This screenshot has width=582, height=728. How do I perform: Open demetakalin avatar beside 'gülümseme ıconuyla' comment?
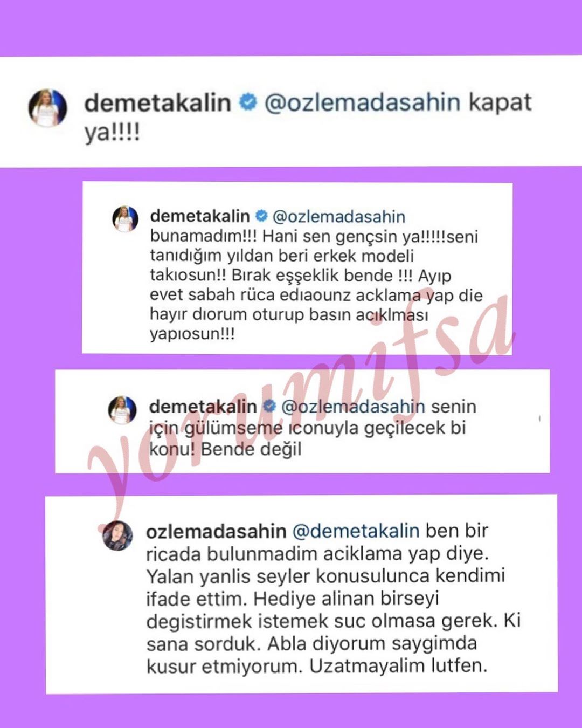point(122,409)
